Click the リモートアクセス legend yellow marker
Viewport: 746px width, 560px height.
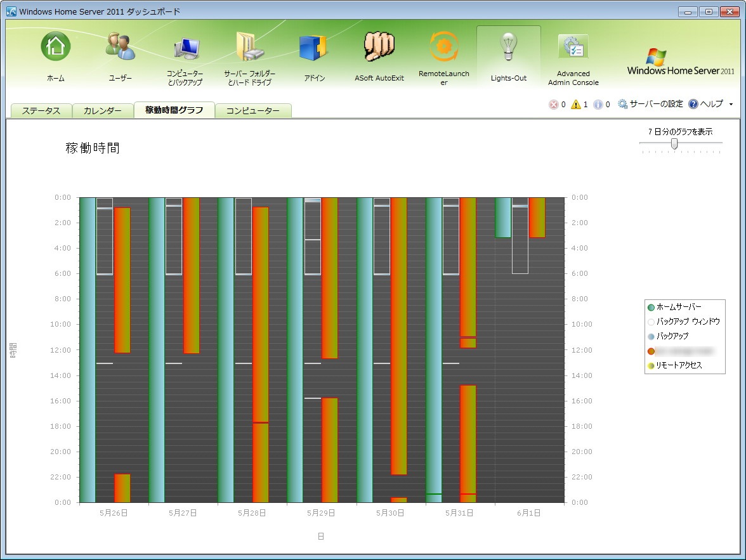651,365
